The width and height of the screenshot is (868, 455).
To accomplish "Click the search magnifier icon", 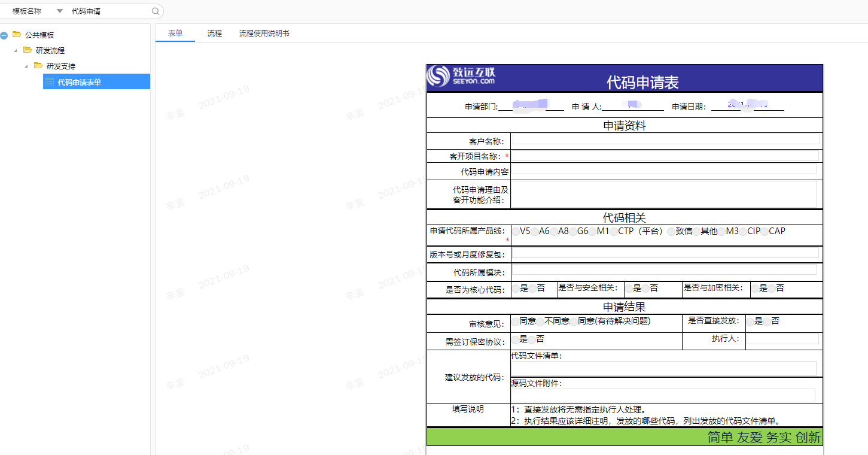I will click(x=156, y=11).
